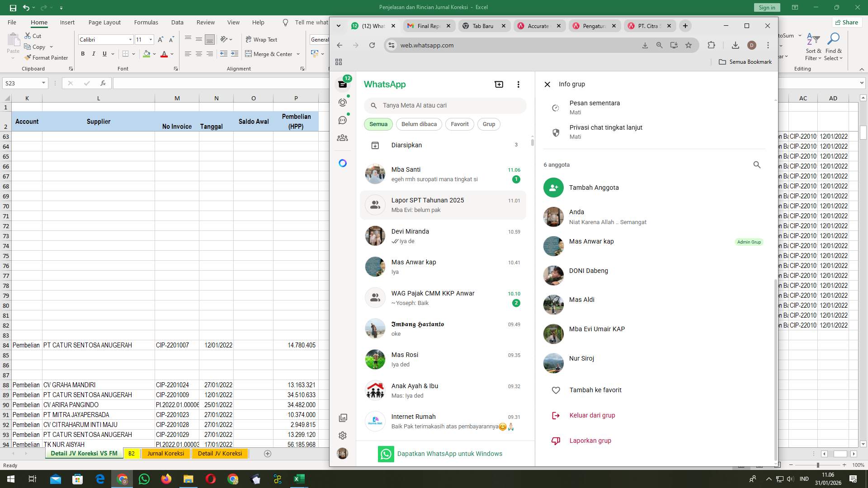
Task: Switch to the Jurnal Koreksi sheet tab
Action: [x=165, y=453]
